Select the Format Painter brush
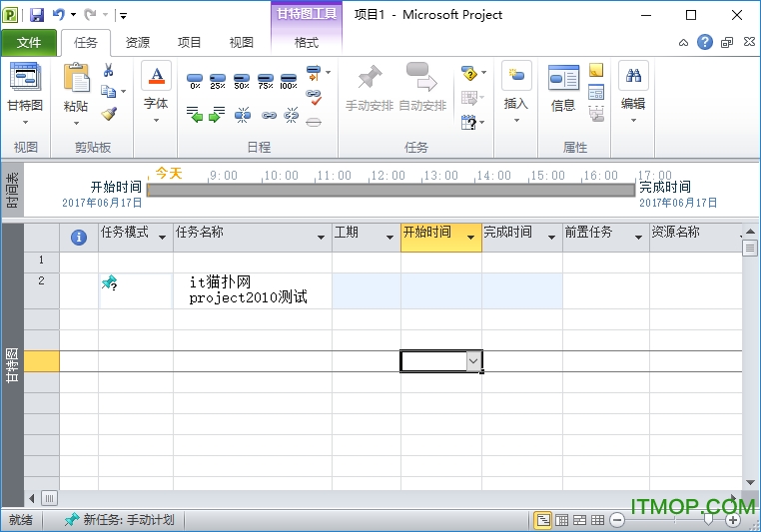The image size is (761, 532). (x=109, y=113)
